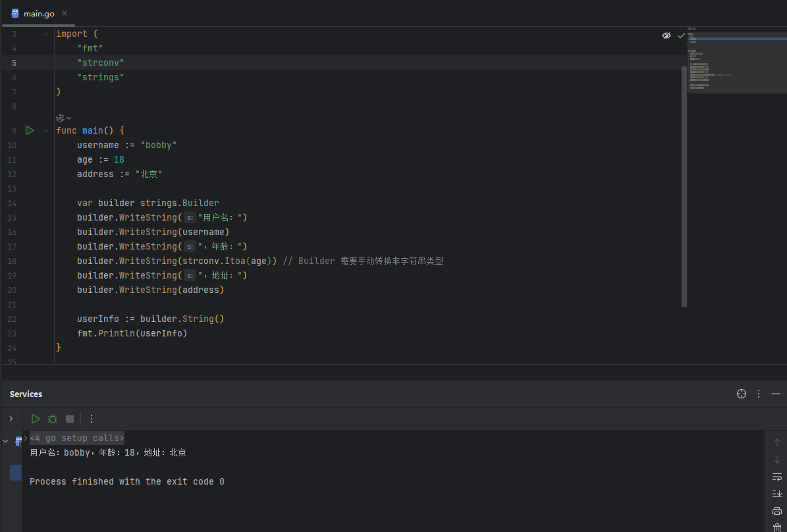The image size is (787, 532).
Task: Click 'Process finished with the exit code 0'
Action: coord(127,481)
